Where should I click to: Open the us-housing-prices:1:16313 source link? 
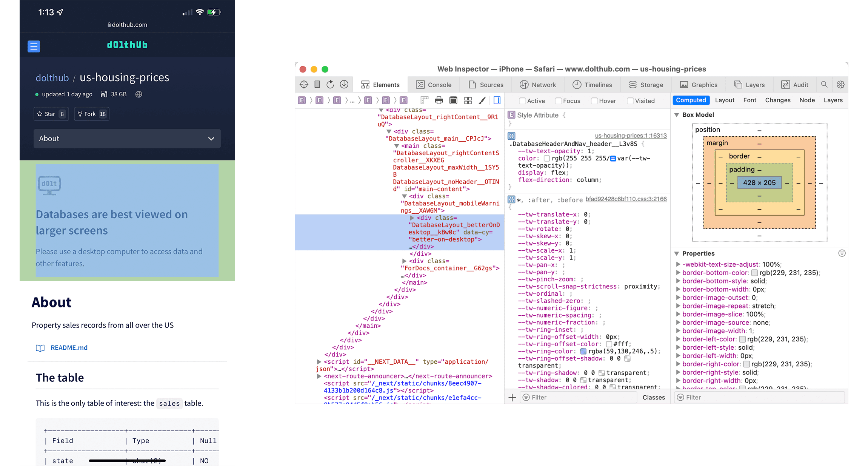point(631,136)
